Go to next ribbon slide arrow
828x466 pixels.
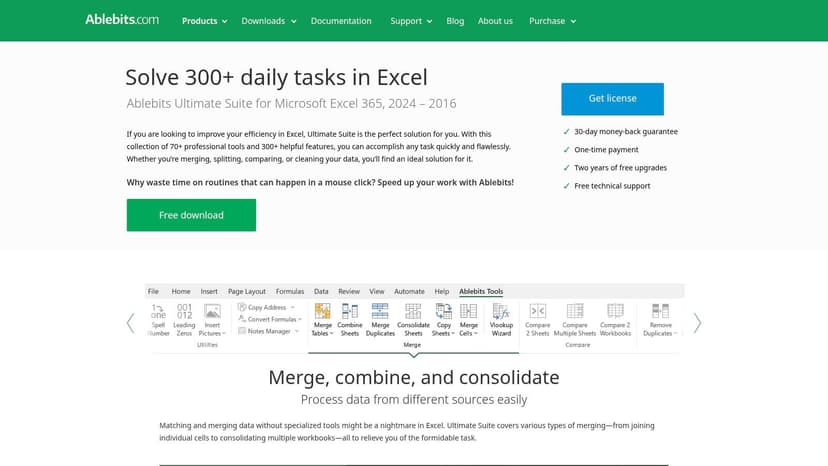[x=697, y=323]
